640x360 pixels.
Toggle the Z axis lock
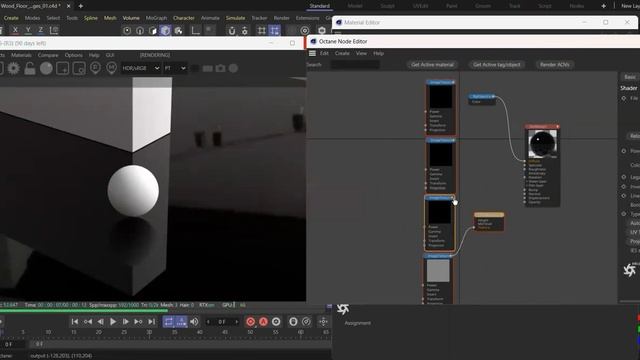click(40, 30)
